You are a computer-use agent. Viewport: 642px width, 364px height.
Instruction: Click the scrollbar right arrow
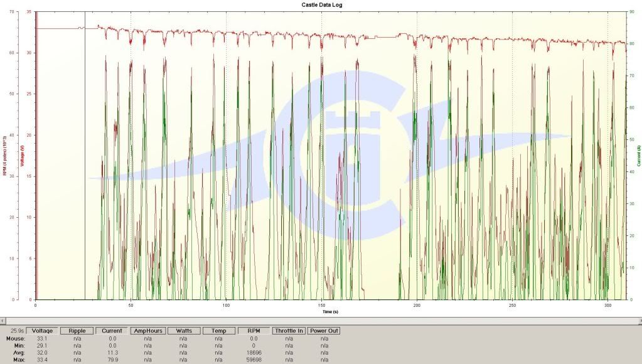click(638, 320)
